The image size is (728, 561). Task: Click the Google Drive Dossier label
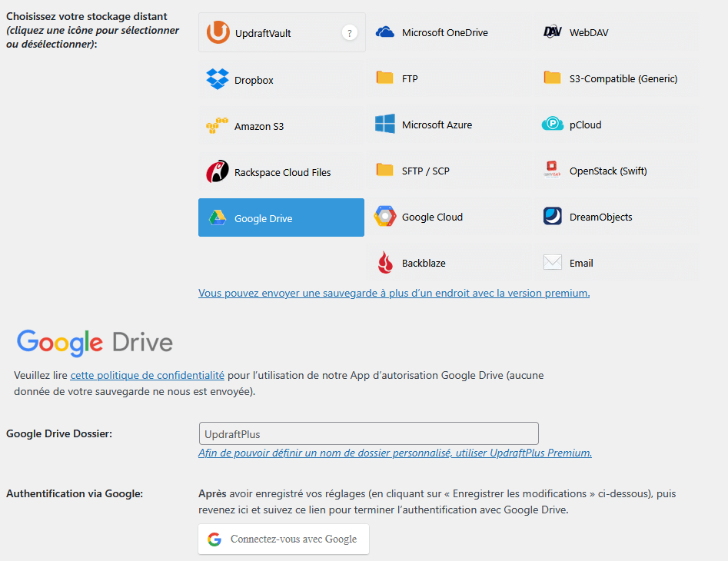(59, 434)
